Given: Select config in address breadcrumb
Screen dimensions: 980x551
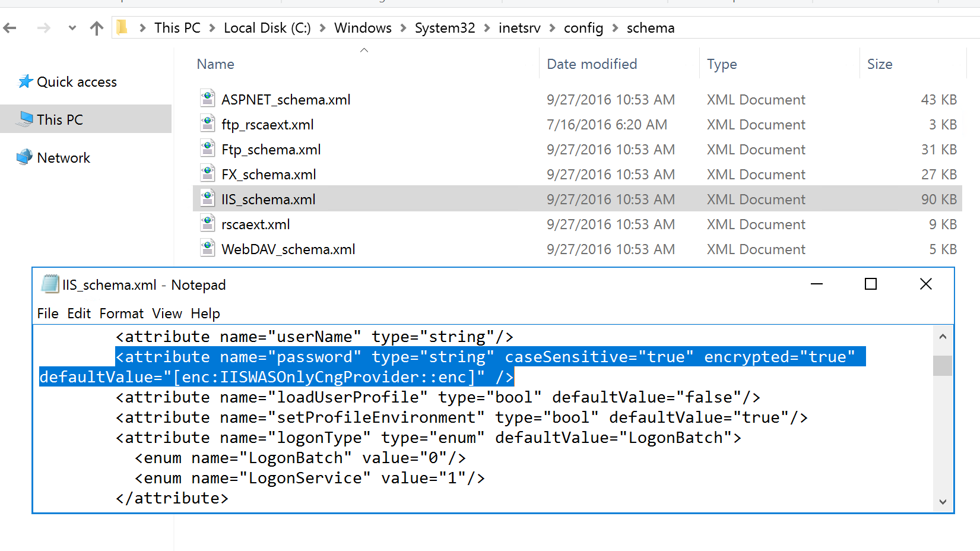Looking at the screenshot, I should tap(583, 28).
